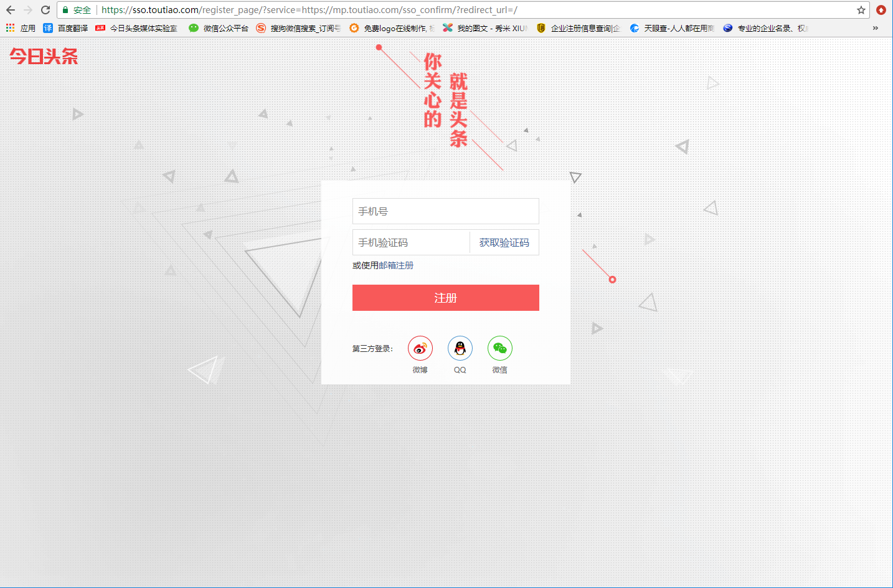Screen dimensions: 893x588
Task: Reload the page with the refresh icon
Action: [45, 10]
